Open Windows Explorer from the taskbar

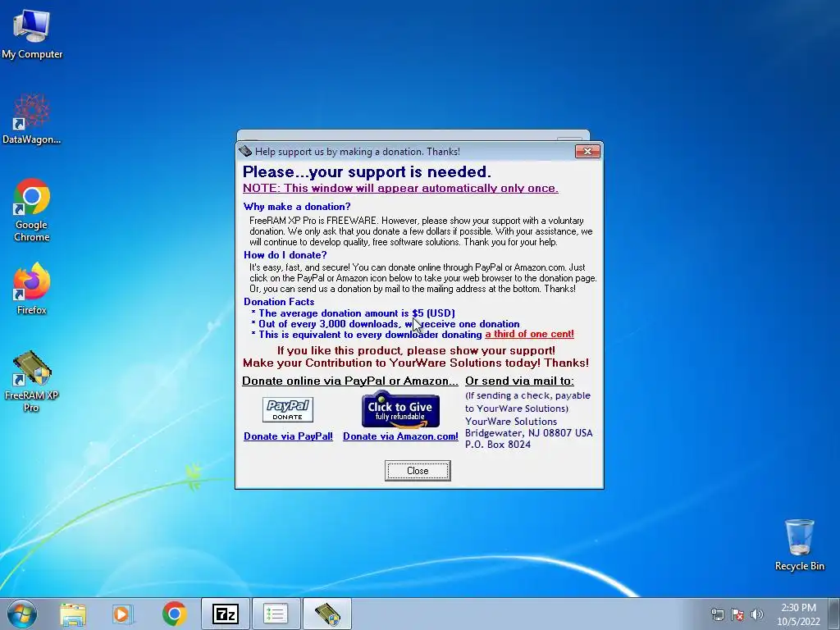(x=73, y=614)
